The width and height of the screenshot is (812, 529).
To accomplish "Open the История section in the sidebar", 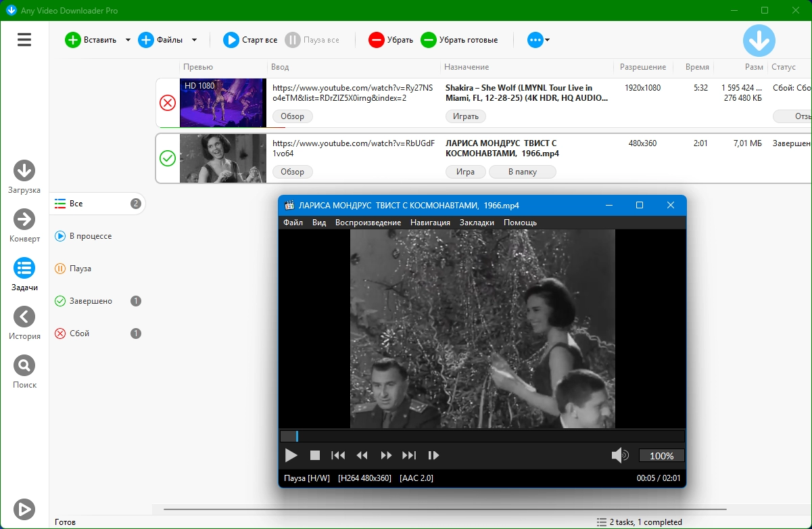I will (24, 323).
